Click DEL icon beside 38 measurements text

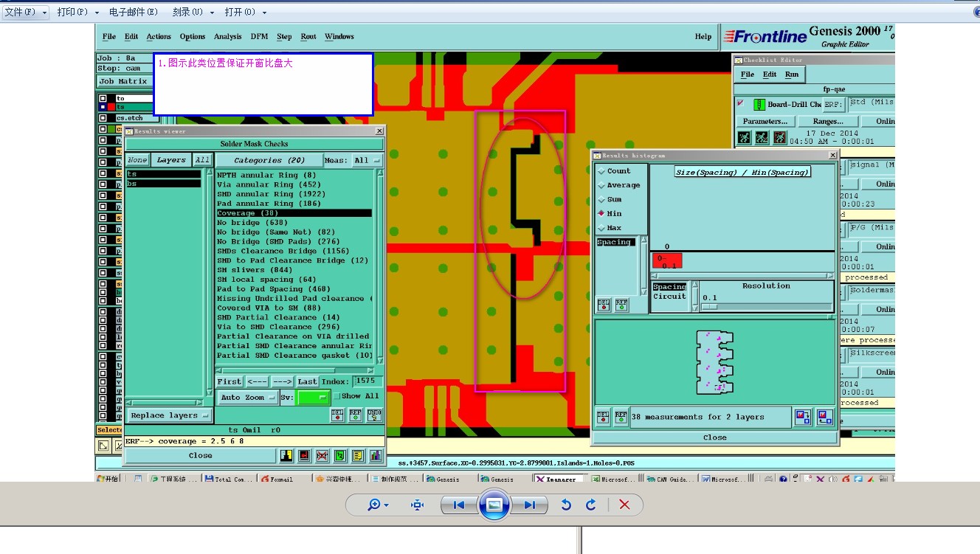(603, 417)
